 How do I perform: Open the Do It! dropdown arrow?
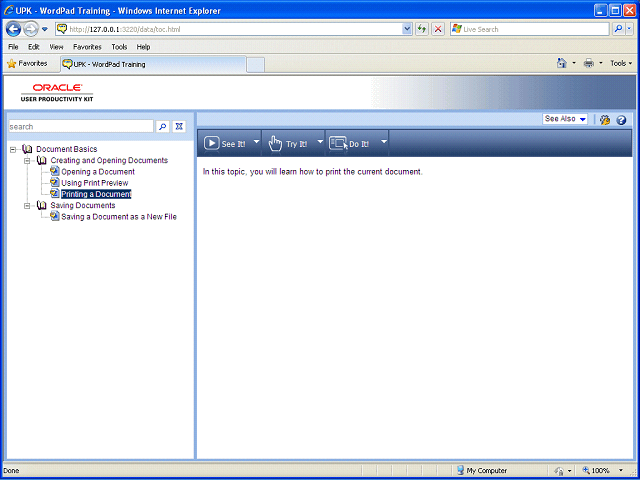click(x=384, y=142)
